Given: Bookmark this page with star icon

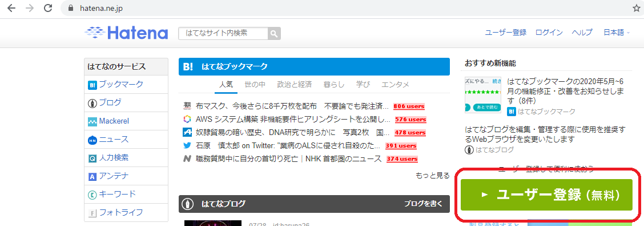Looking at the screenshot, I should 636,8.
